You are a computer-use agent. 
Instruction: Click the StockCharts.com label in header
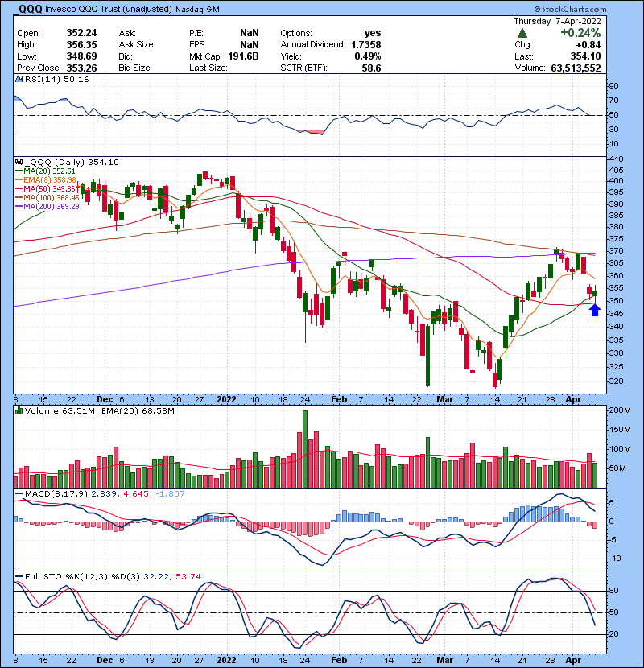570,9
